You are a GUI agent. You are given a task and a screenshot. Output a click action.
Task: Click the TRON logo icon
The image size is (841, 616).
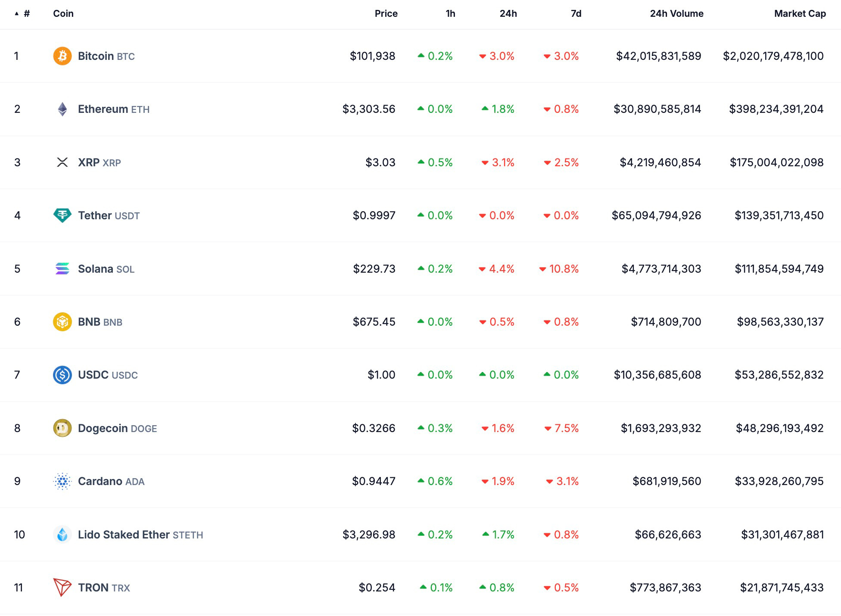pyautogui.click(x=62, y=588)
